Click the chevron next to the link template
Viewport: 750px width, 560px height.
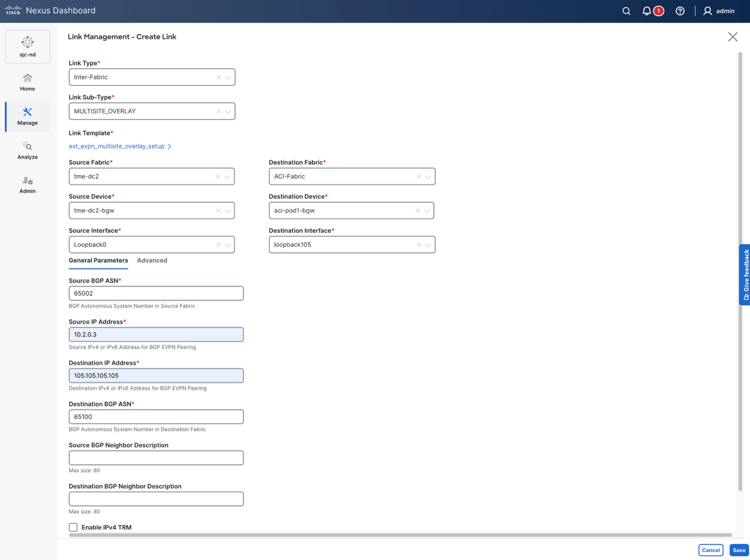point(169,146)
